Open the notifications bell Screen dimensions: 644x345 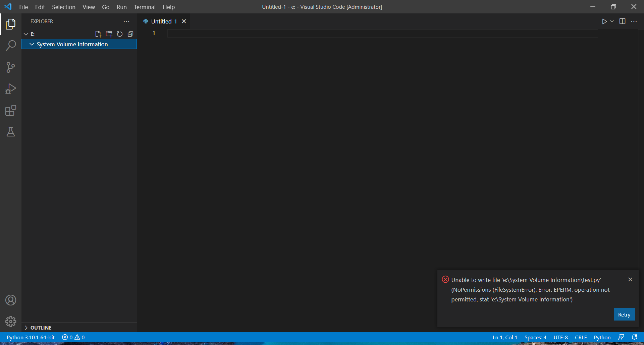(635, 337)
